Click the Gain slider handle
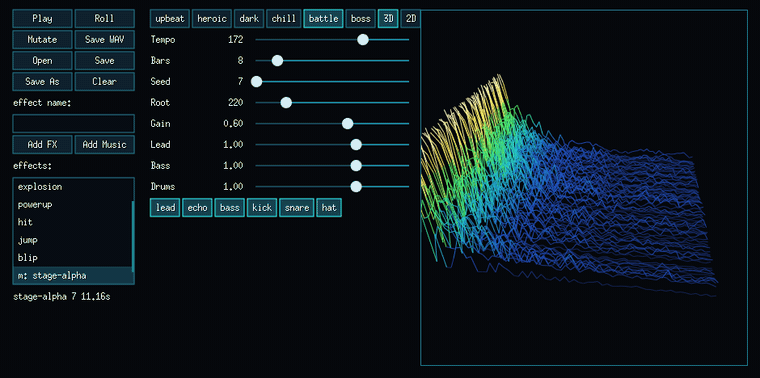 coord(347,124)
